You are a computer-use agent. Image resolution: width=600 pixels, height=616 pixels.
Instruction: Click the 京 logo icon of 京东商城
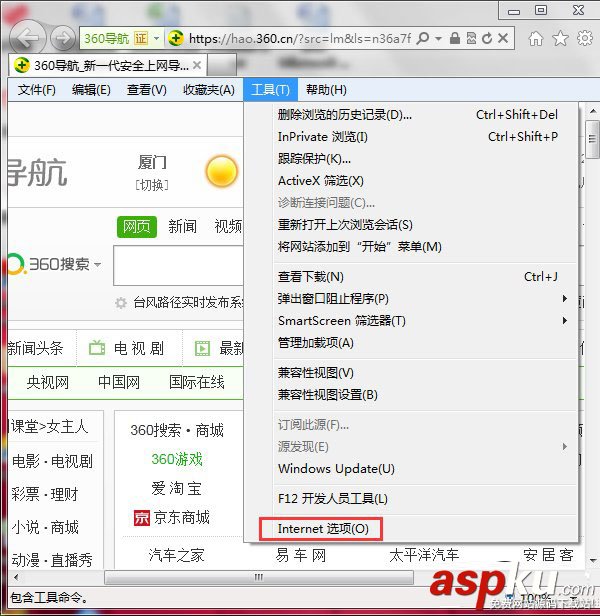coord(141,518)
